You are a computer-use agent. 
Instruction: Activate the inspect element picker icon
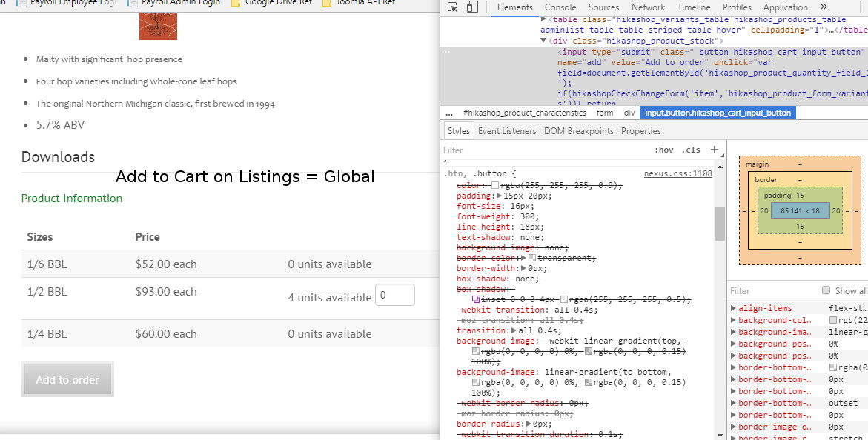point(452,7)
